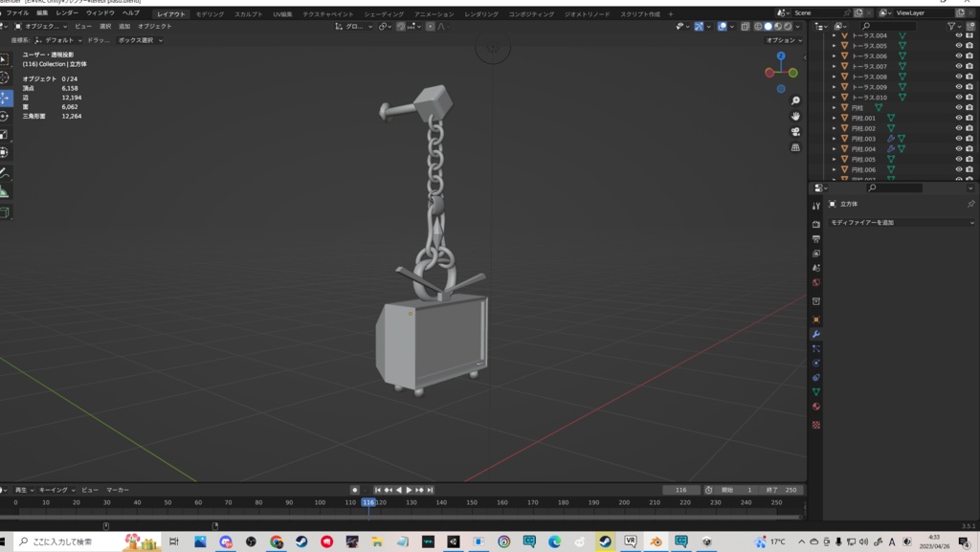This screenshot has width=980, height=552.
Task: Hide 円柱.001 with eye icon
Action: coord(959,118)
